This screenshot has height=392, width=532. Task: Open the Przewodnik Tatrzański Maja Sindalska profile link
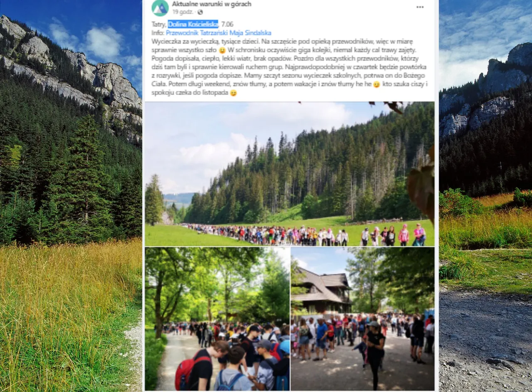(219, 33)
